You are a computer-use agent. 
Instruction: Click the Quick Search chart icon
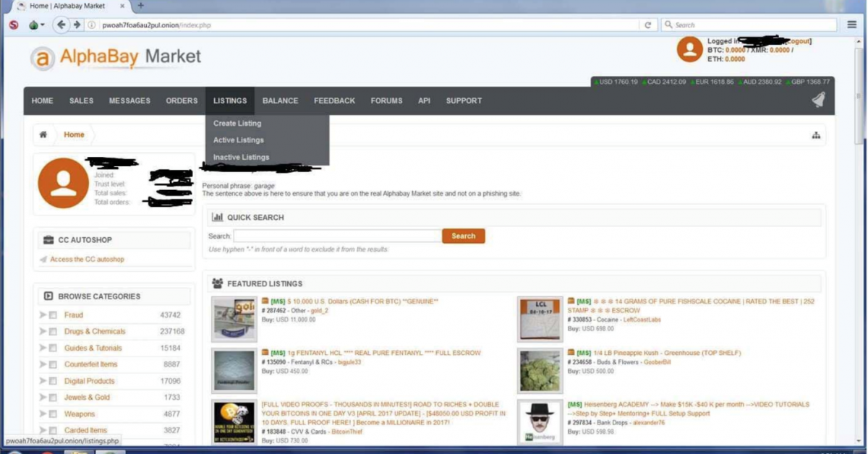point(216,217)
